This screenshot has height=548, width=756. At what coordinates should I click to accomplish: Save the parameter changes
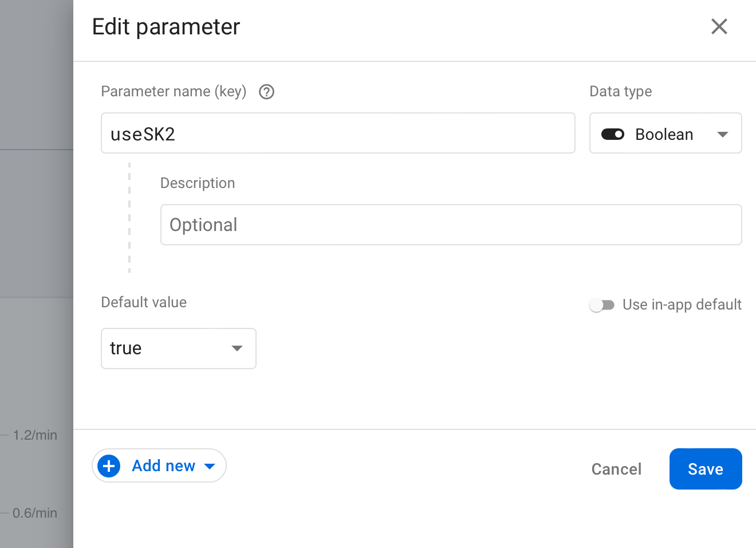tap(706, 469)
